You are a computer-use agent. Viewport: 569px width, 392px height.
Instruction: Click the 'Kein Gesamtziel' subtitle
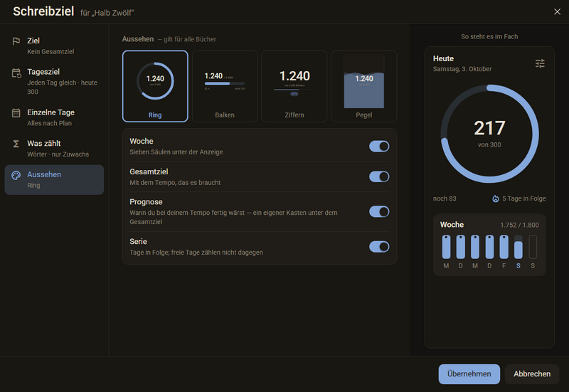tap(50, 51)
